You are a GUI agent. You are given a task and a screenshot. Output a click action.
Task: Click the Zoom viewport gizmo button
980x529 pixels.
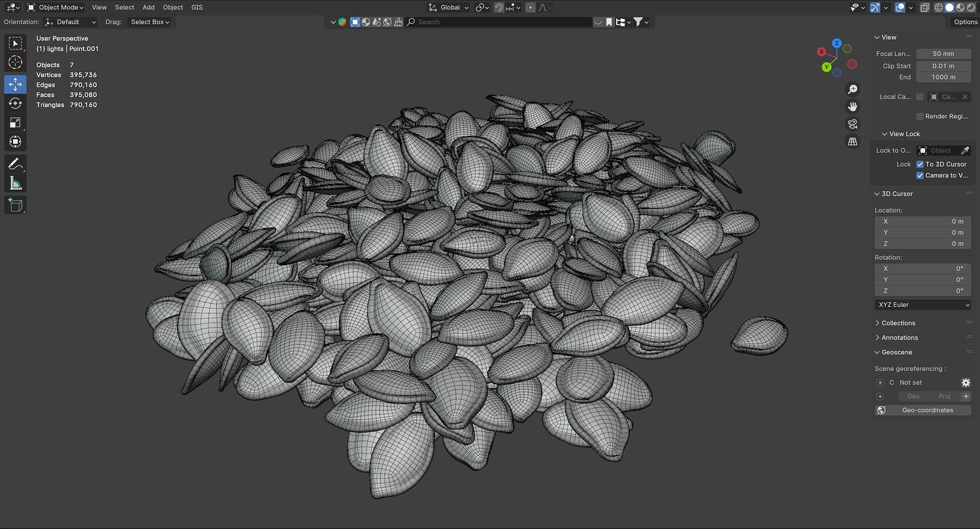coord(853,89)
